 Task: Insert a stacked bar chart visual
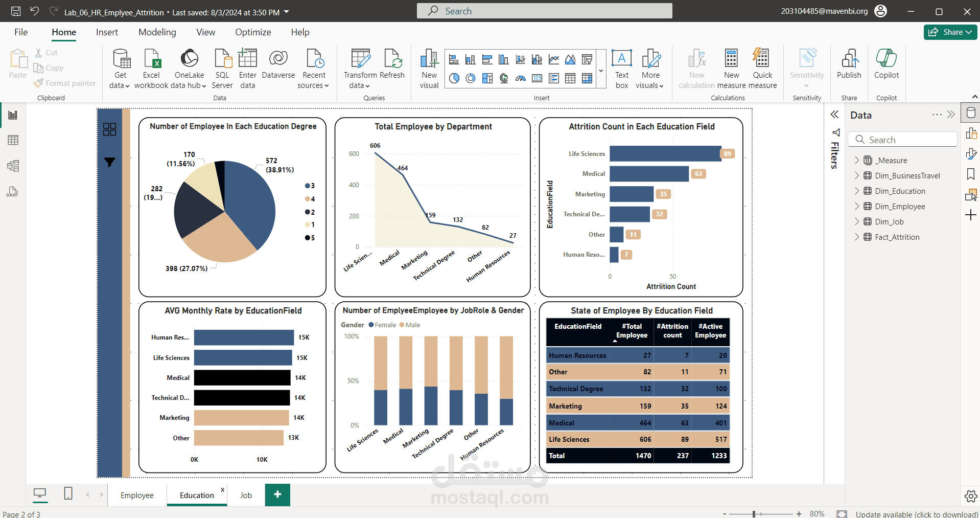pyautogui.click(x=454, y=60)
